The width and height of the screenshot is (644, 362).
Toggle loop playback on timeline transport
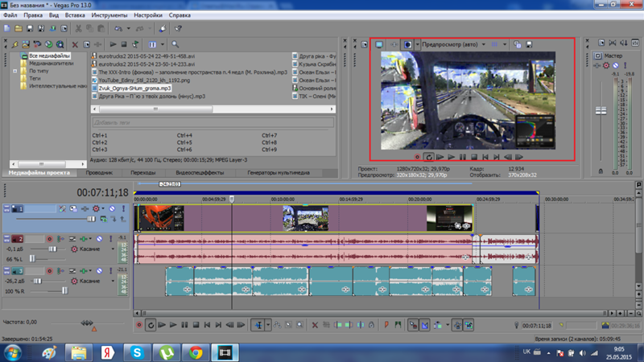point(151,326)
